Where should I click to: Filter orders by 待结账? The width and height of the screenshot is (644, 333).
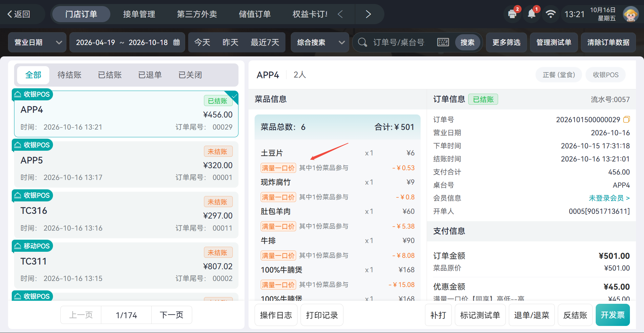tap(69, 75)
